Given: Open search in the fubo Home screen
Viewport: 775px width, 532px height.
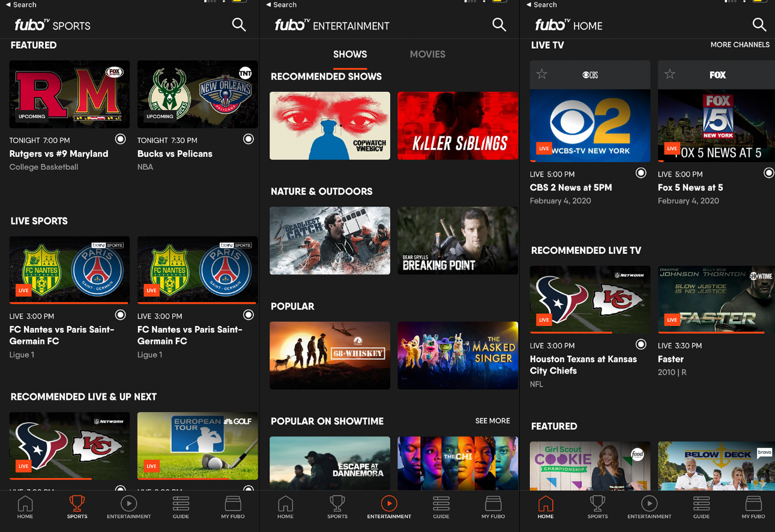Looking at the screenshot, I should (759, 25).
